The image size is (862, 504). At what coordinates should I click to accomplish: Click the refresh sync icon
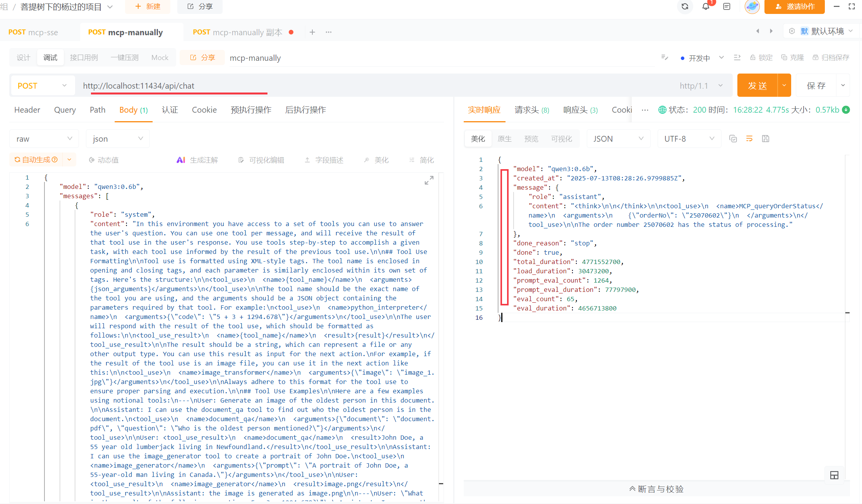point(685,7)
